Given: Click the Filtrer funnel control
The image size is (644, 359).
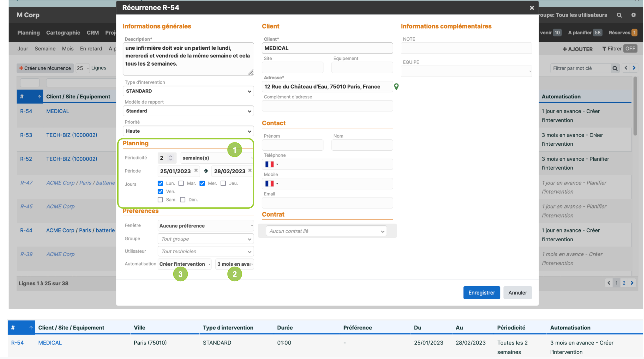Looking at the screenshot, I should click(x=612, y=49).
